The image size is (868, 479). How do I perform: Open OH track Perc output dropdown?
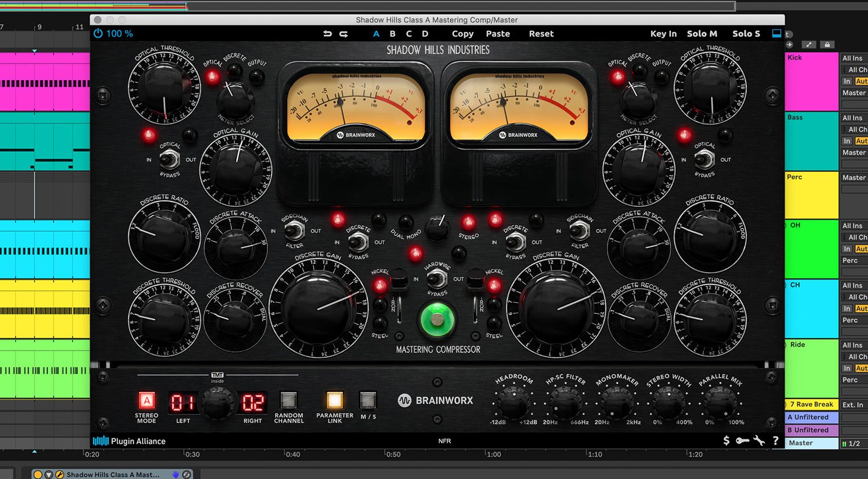(x=854, y=261)
